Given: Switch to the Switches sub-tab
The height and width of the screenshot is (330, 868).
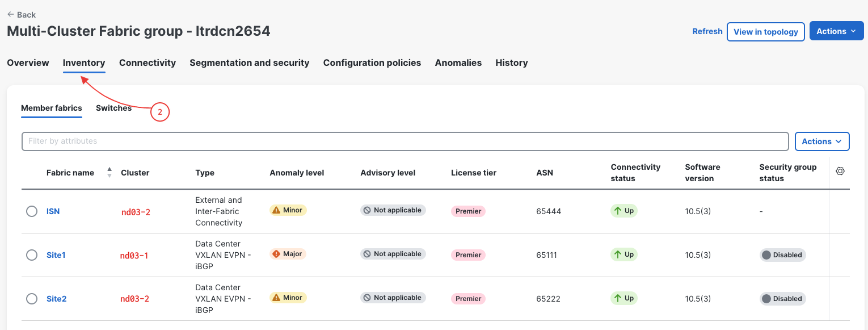Looking at the screenshot, I should coord(113,108).
